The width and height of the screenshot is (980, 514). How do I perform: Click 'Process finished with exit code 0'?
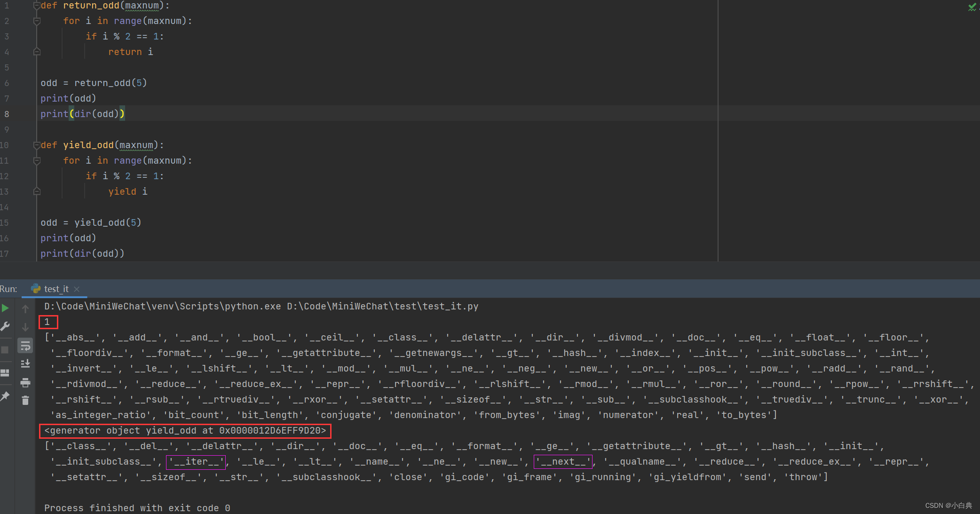pyautogui.click(x=137, y=508)
